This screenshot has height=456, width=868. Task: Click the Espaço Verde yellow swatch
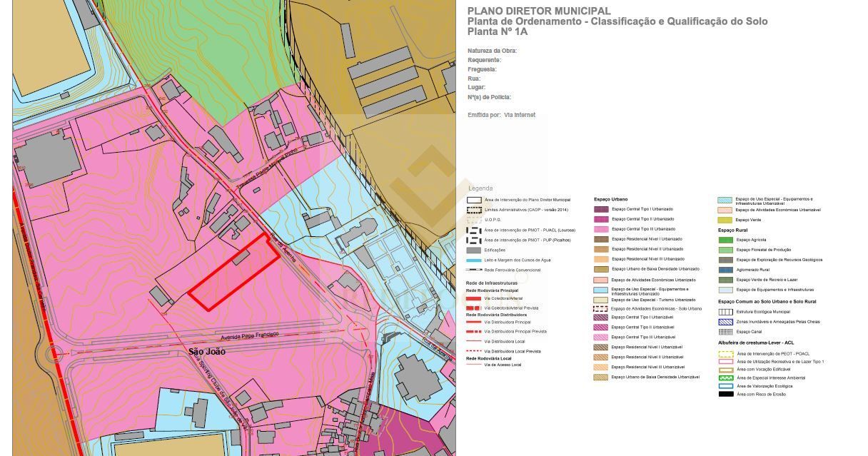click(725, 220)
